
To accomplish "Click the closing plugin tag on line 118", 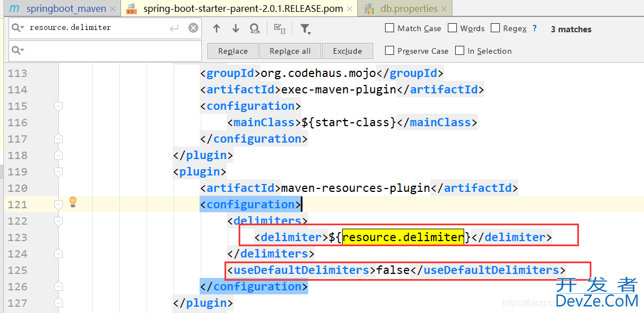I will 203,155.
